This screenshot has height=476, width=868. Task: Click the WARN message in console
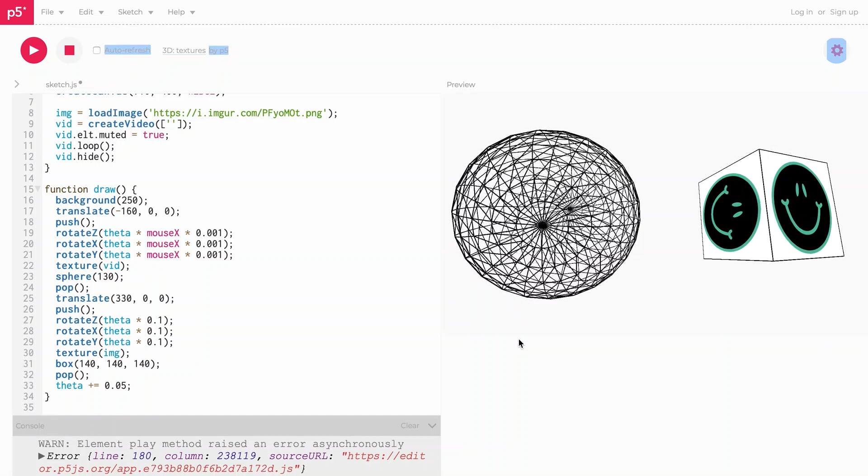[x=221, y=444]
